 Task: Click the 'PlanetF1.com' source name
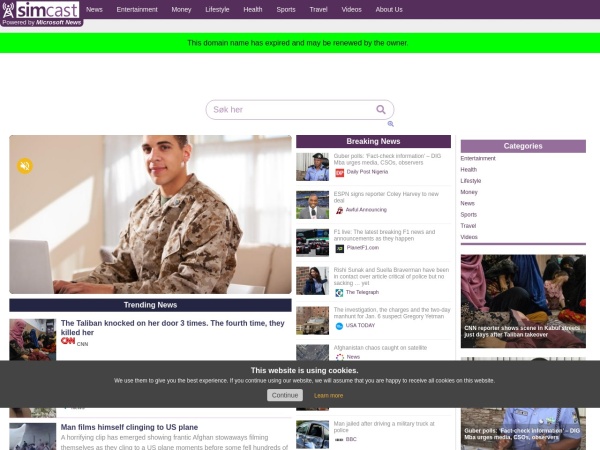[362, 248]
